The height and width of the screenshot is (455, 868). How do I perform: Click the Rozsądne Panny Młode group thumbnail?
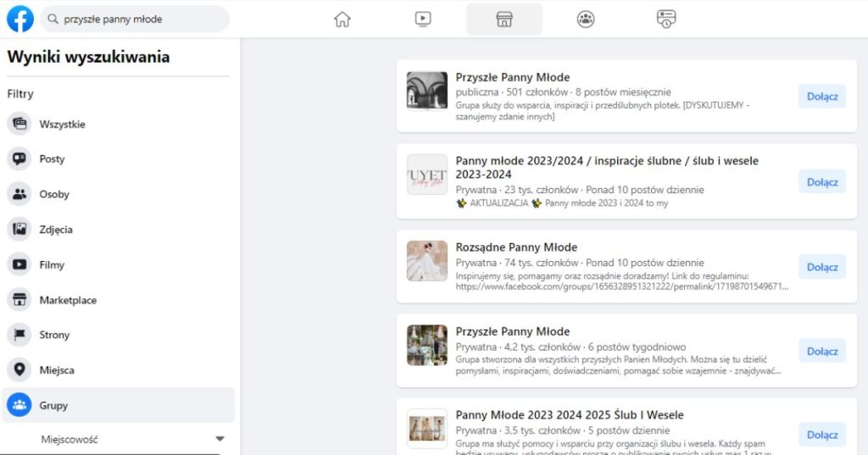(426, 261)
